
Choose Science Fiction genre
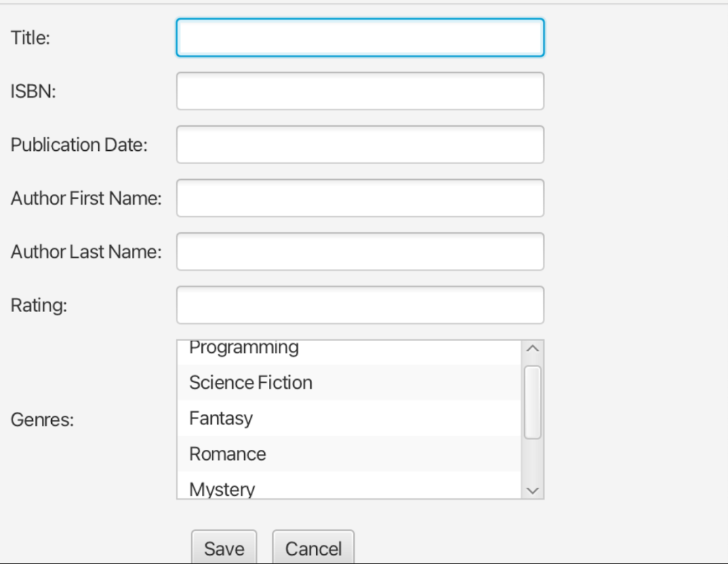(x=251, y=382)
